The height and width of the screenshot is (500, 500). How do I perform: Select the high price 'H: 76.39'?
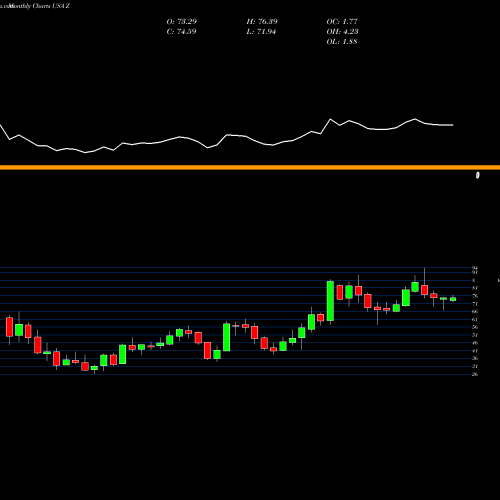click(x=262, y=22)
